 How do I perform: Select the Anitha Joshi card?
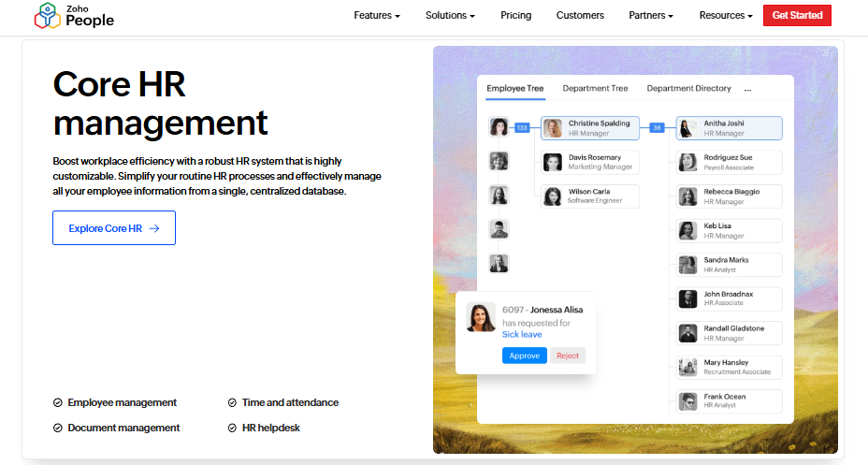pos(729,128)
